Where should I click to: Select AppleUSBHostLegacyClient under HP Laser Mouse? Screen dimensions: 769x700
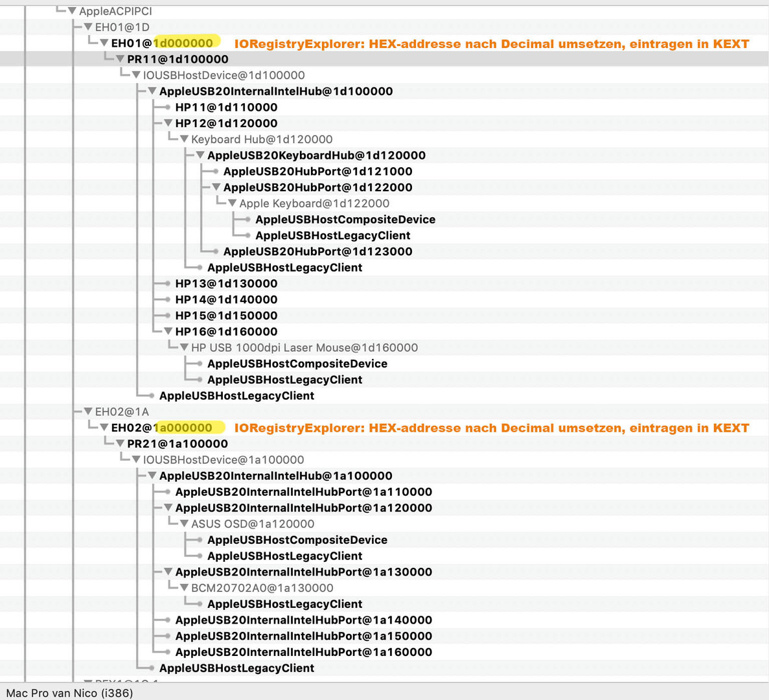click(284, 380)
